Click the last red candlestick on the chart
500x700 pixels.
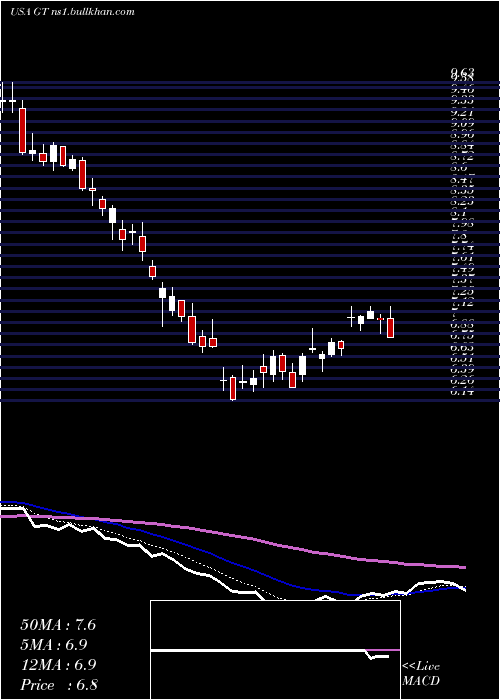[x=391, y=328]
